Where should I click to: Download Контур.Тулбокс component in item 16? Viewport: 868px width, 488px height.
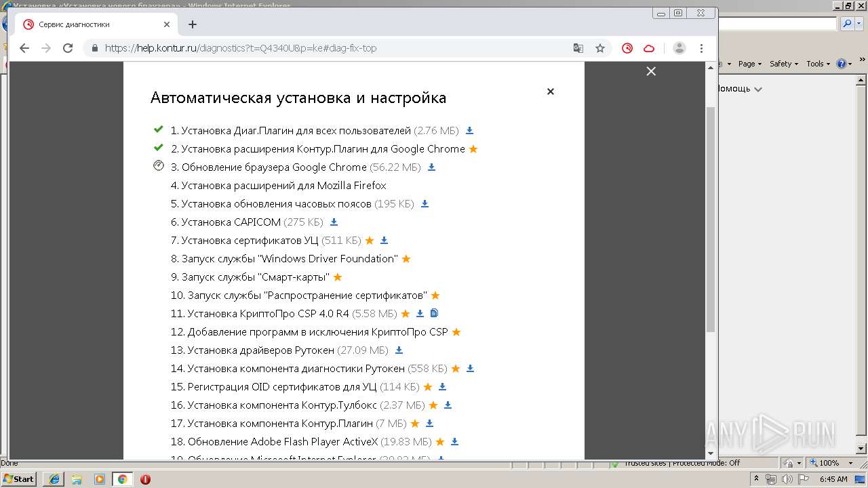pos(448,405)
